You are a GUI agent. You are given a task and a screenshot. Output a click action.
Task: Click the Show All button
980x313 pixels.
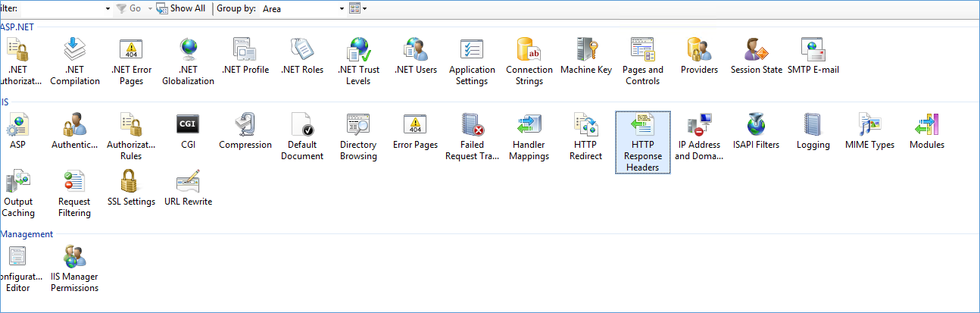[x=181, y=8]
